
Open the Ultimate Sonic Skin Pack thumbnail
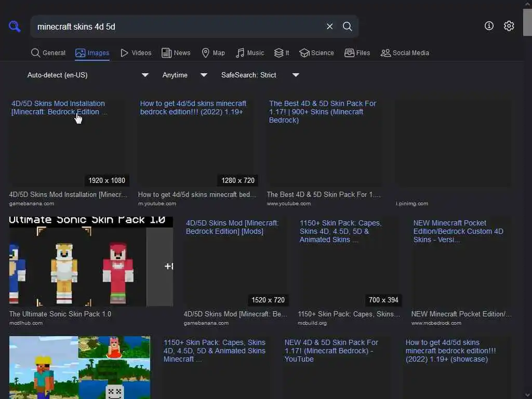click(x=91, y=261)
